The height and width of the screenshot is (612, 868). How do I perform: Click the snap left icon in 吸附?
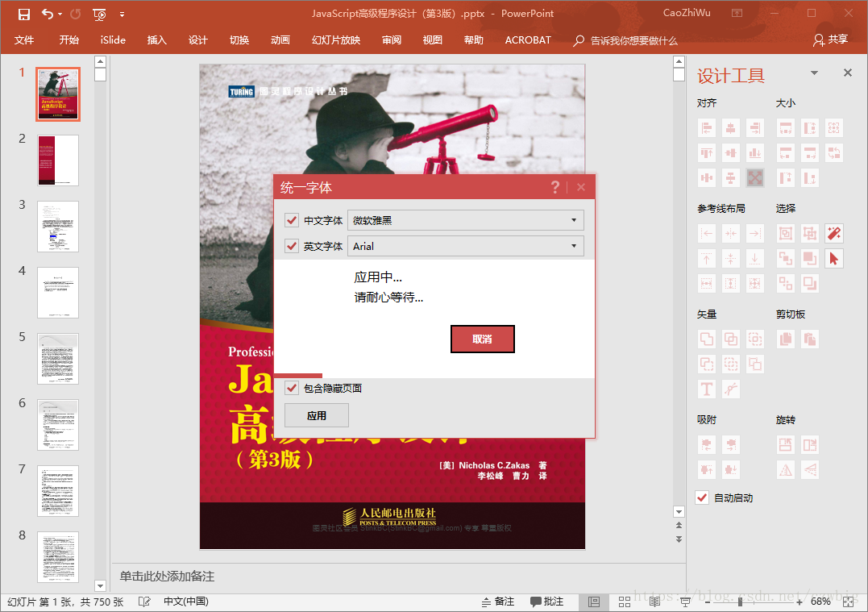click(x=706, y=445)
